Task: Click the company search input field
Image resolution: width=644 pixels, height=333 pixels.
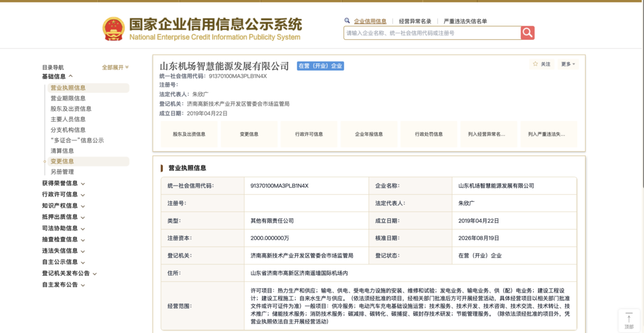Action: pos(432,33)
